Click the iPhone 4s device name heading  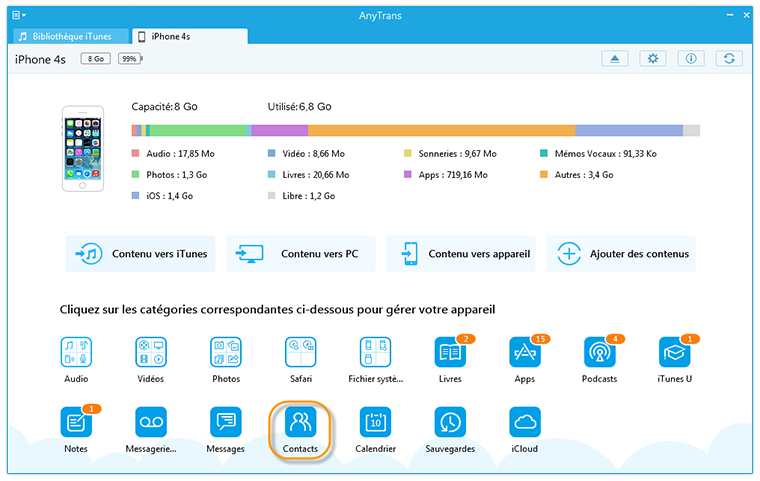[40, 59]
